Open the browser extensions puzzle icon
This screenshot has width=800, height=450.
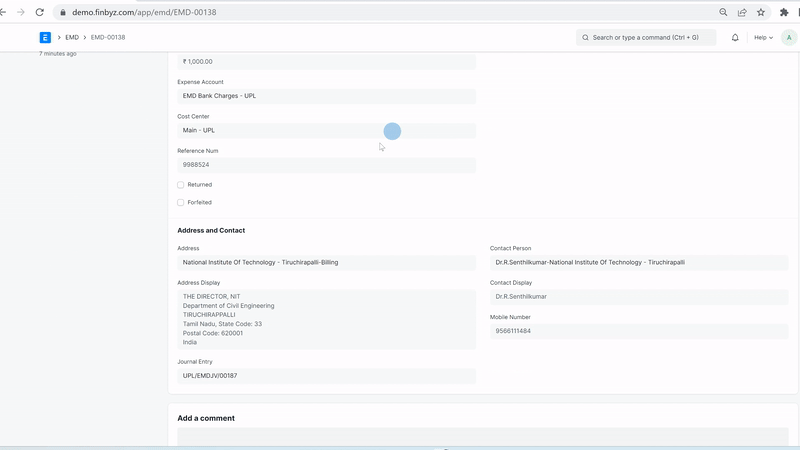[784, 12]
